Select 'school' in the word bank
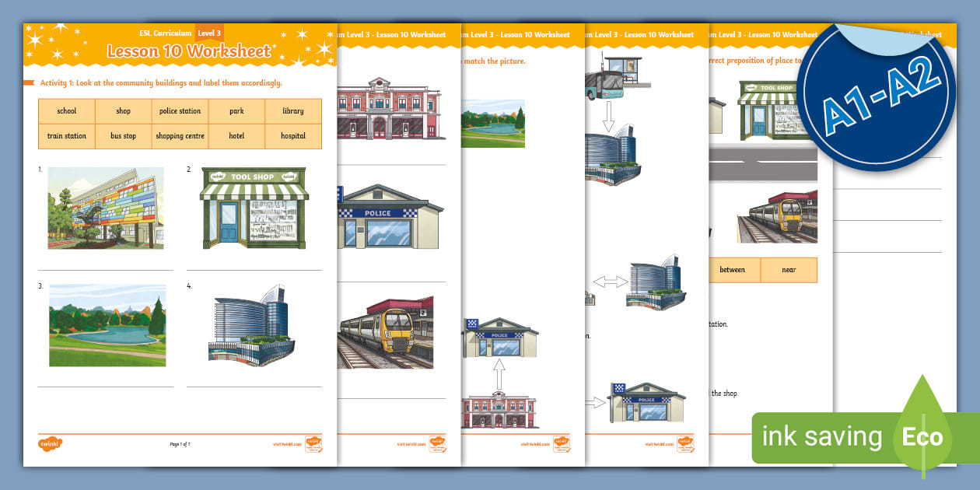This screenshot has width=980, height=490. tap(66, 111)
